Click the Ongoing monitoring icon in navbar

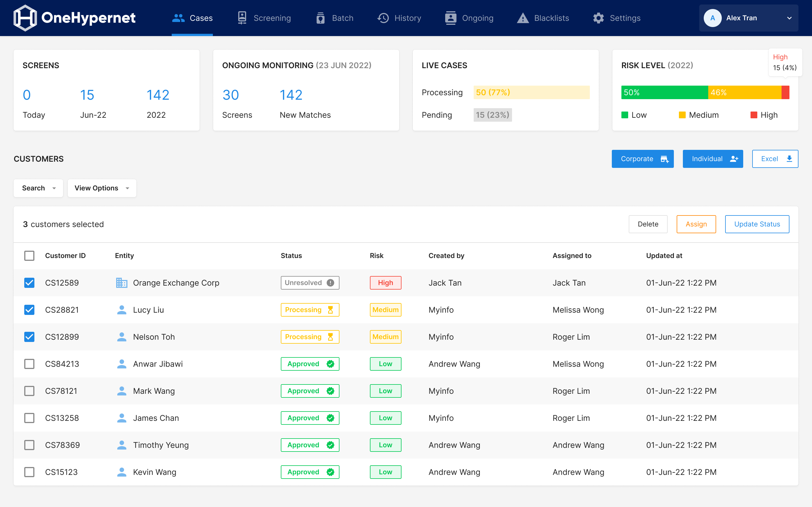coord(450,18)
